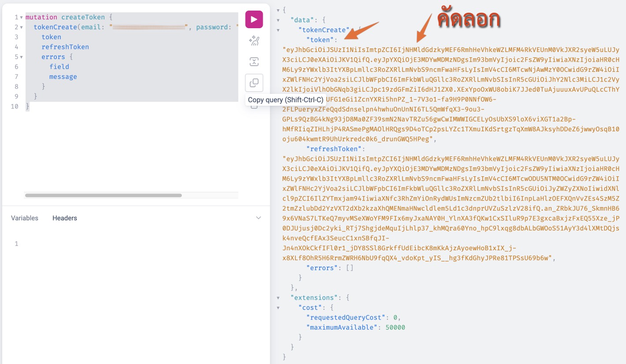Fold the "extensions" object in the response
The width and height of the screenshot is (626, 364).
tap(278, 298)
